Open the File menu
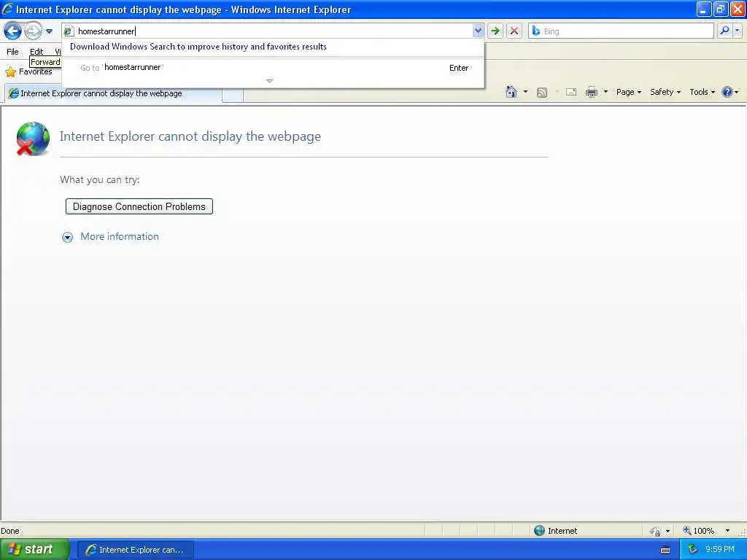 tap(13, 52)
